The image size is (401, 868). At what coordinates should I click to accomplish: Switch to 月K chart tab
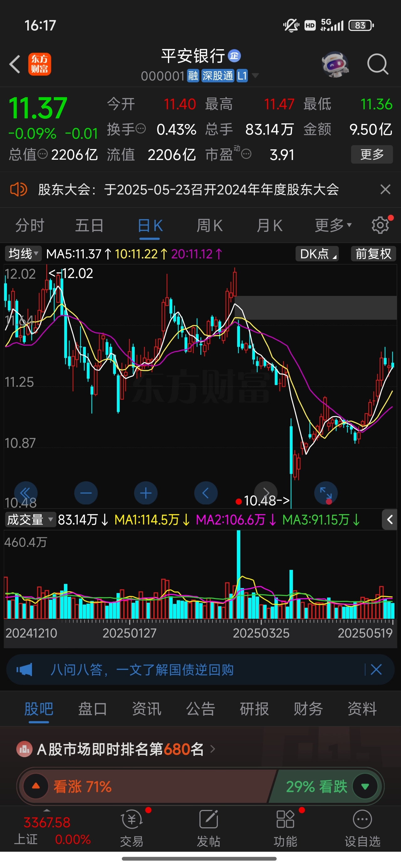coord(269,225)
